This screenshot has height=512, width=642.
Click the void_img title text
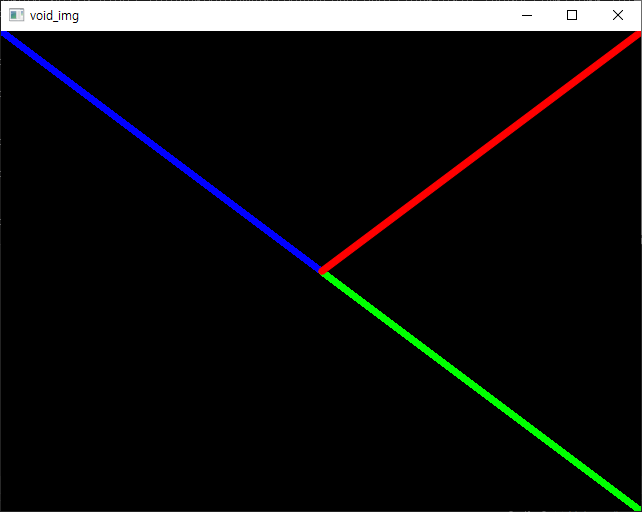[54, 16]
